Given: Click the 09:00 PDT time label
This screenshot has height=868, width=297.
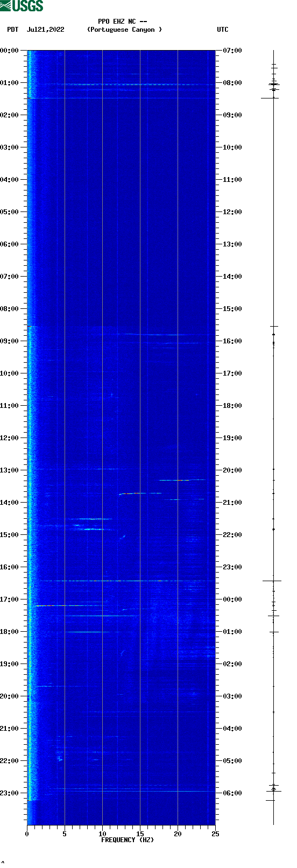Looking at the screenshot, I should 9,341.
